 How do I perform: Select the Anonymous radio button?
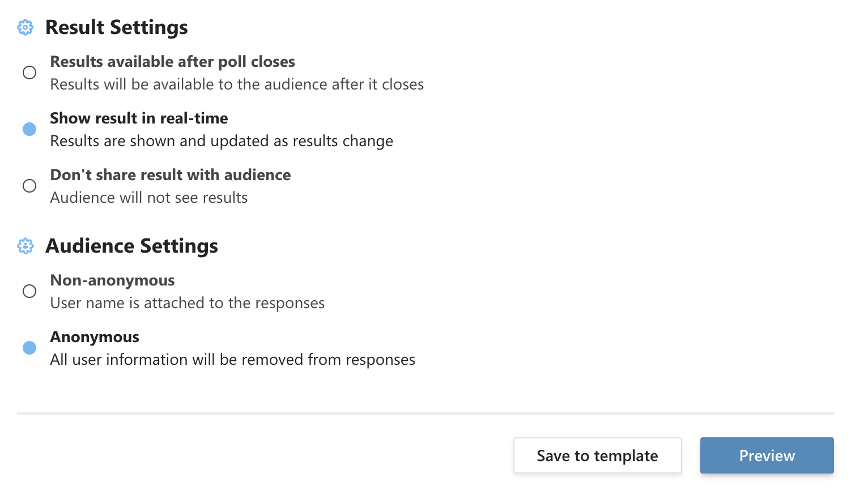pos(29,348)
